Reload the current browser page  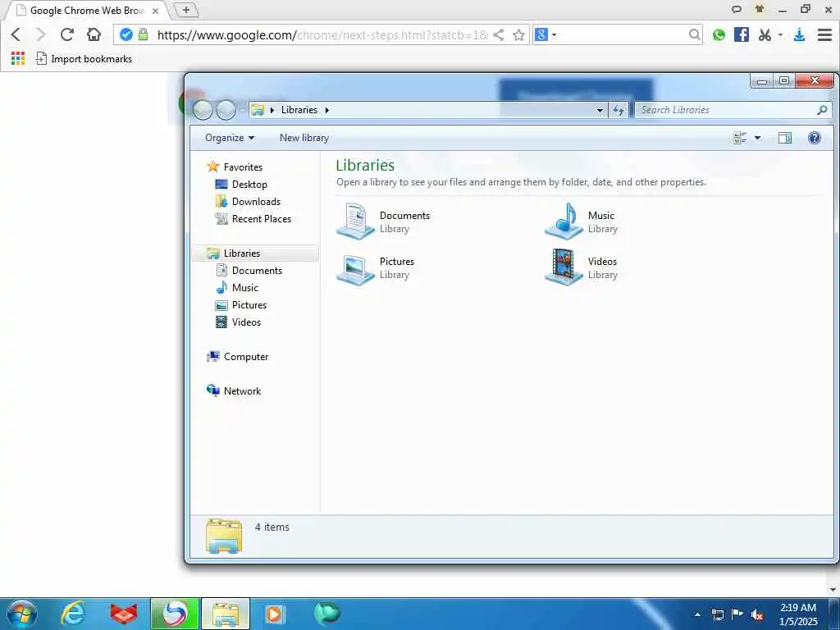click(67, 34)
